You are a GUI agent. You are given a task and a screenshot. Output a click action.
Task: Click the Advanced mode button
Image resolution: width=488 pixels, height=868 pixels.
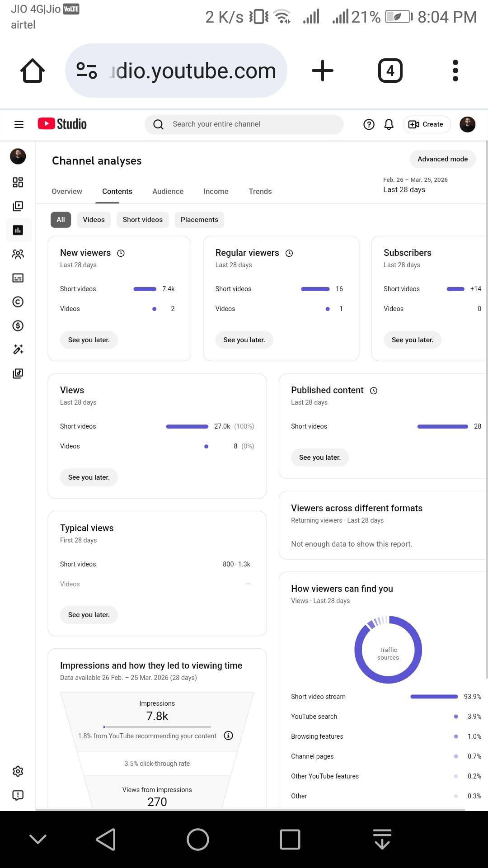click(442, 159)
